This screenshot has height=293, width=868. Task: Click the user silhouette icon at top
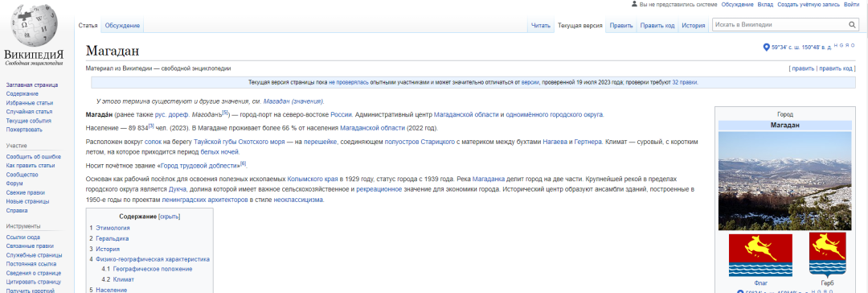point(634,4)
